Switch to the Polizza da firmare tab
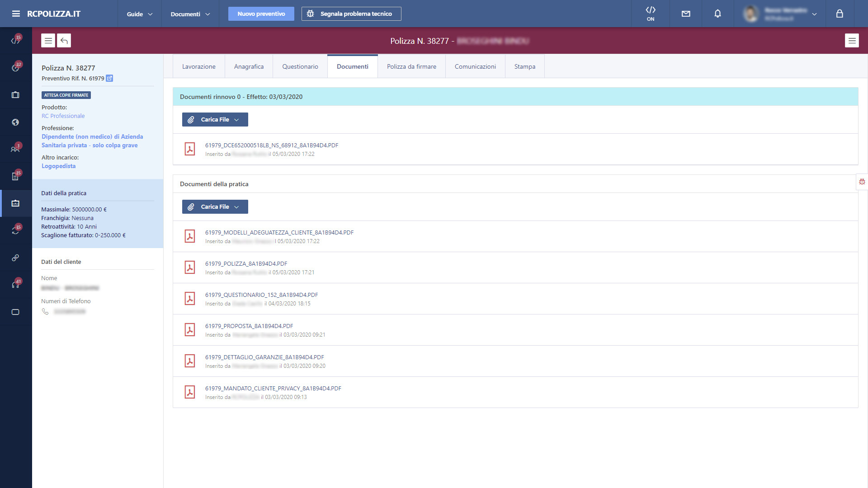Screen dimensions: 868x488 tap(411, 66)
